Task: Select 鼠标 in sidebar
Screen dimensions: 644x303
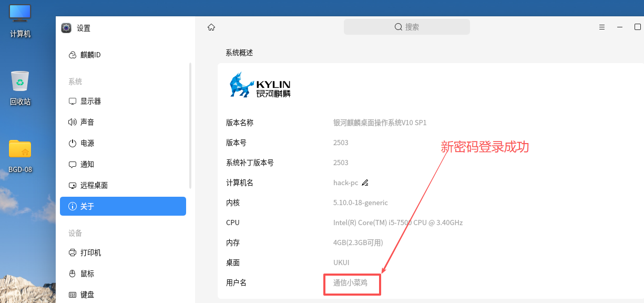Action: coord(123,274)
